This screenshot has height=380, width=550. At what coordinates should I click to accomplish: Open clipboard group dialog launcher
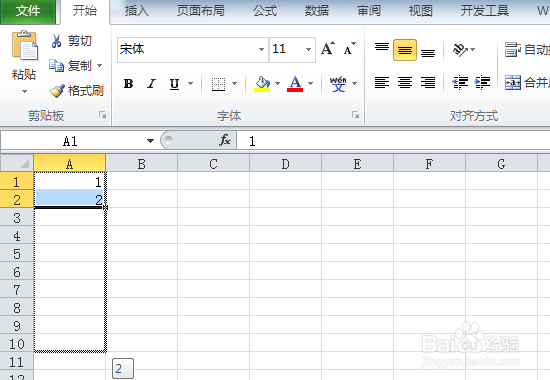point(102,115)
